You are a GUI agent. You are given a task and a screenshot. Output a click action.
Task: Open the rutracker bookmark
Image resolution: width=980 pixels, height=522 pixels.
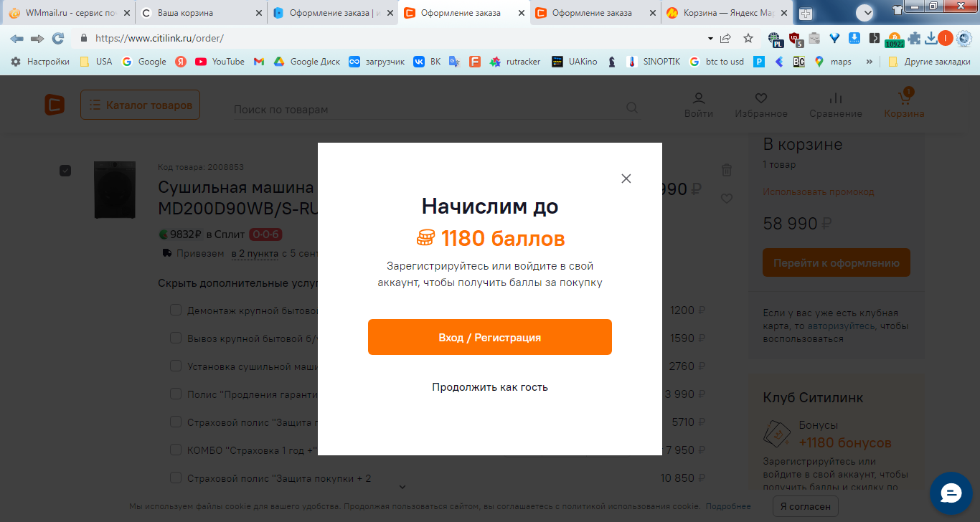[x=515, y=62]
